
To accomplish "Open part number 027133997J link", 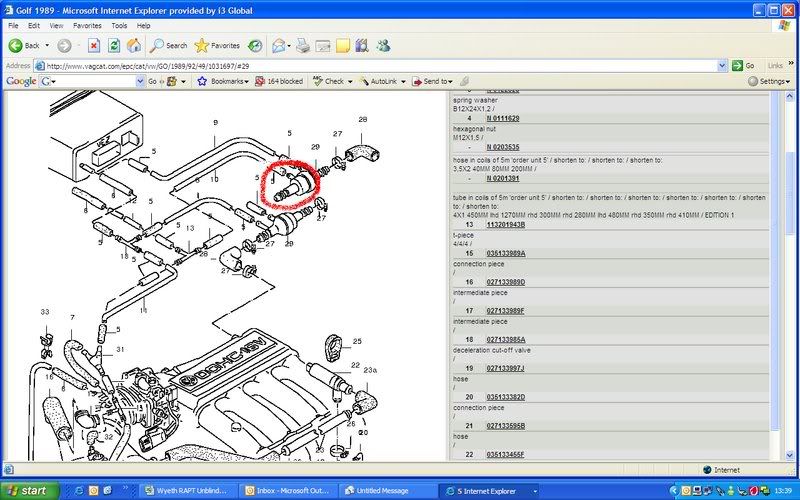I will pyautogui.click(x=505, y=368).
